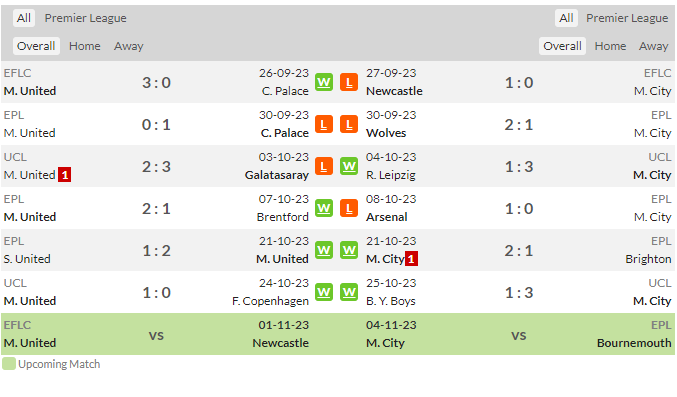Viewport: 677px width, 397px height.
Task: Click the red card icon beside M. City Brighton row
Action: click(x=411, y=259)
